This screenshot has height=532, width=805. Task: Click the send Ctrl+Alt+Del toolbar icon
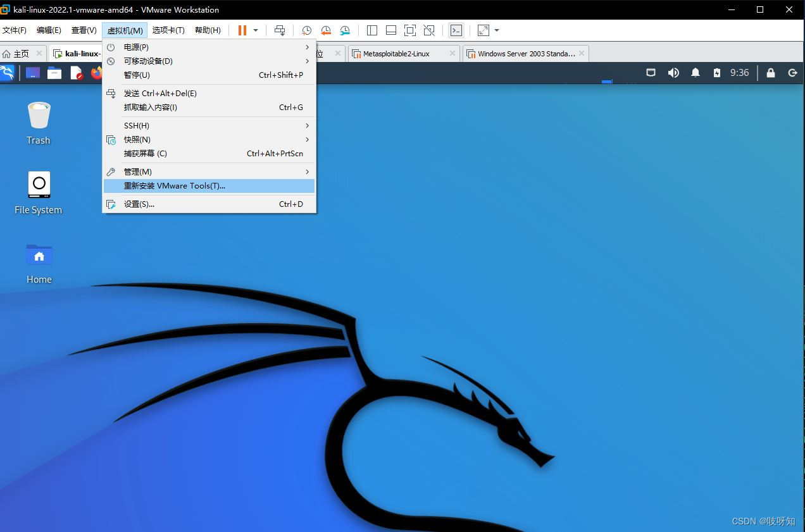(x=280, y=30)
